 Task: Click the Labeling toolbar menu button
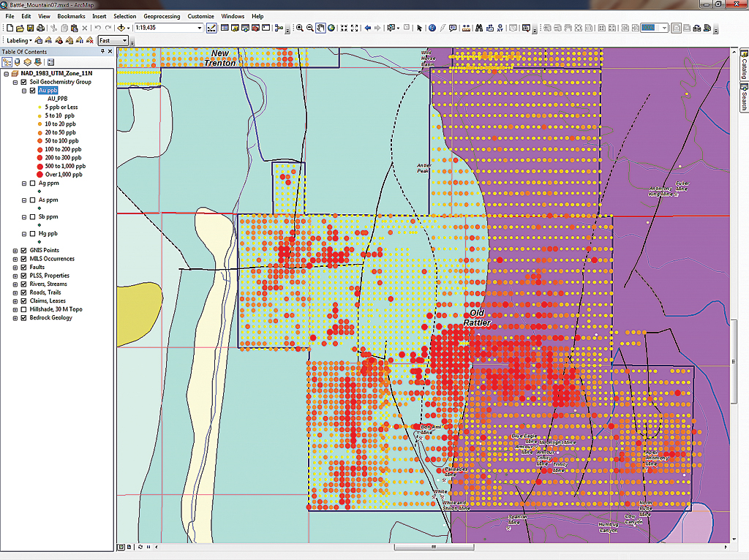(19, 41)
